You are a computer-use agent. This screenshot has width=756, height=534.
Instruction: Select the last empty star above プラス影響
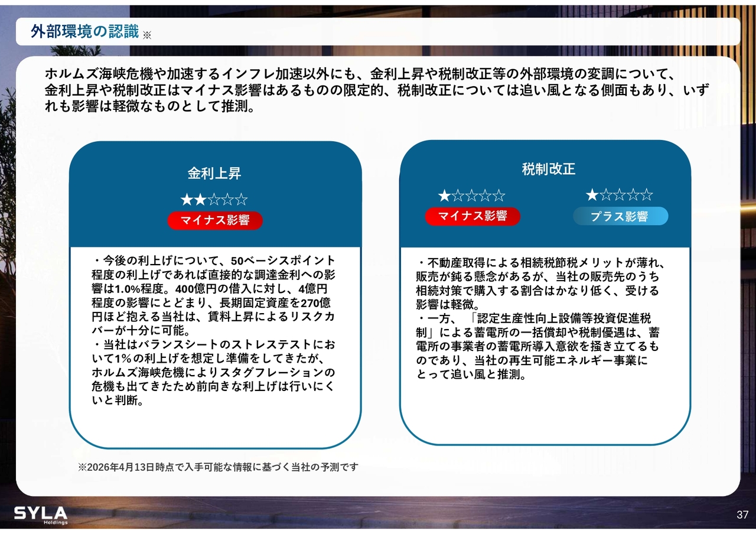pos(646,195)
